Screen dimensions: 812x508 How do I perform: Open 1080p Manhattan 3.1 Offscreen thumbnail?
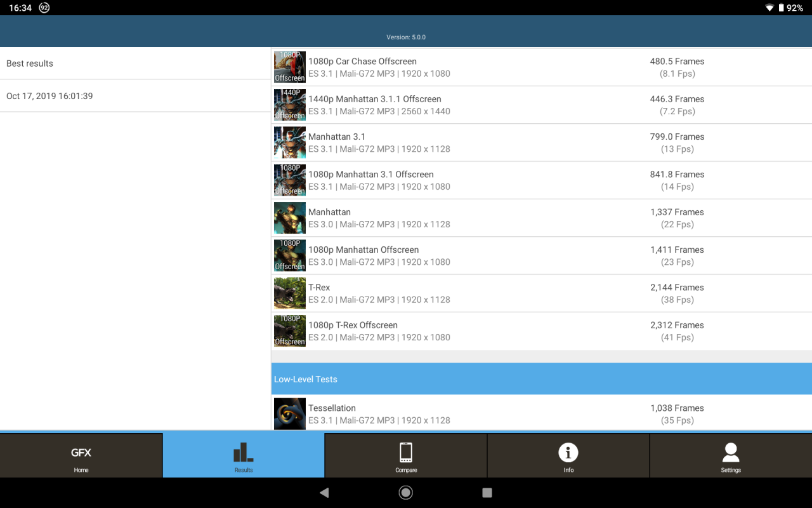click(x=290, y=180)
